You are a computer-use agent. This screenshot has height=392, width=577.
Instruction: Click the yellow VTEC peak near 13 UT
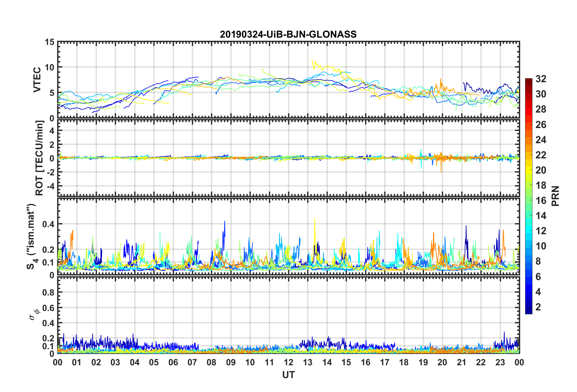(x=312, y=61)
